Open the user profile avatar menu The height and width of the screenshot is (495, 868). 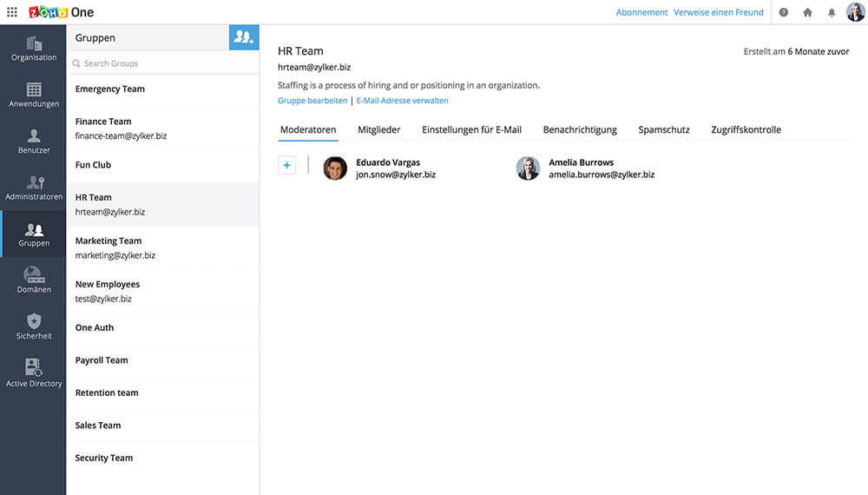tap(855, 12)
